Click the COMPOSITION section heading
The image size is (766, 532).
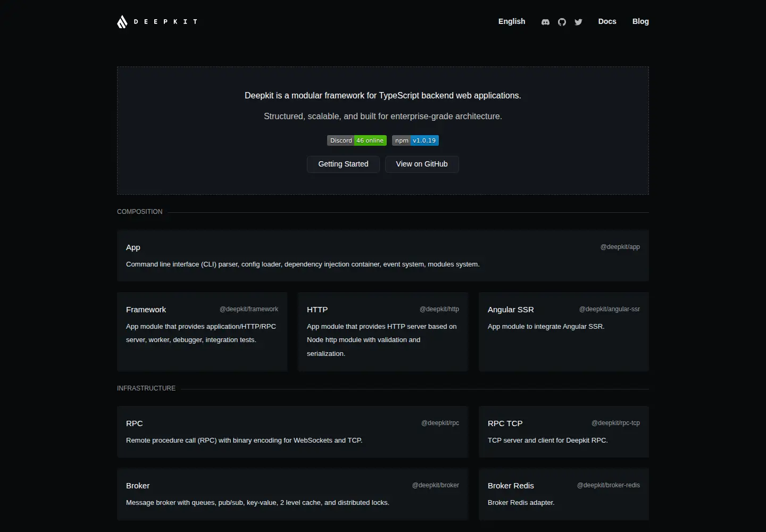click(140, 212)
